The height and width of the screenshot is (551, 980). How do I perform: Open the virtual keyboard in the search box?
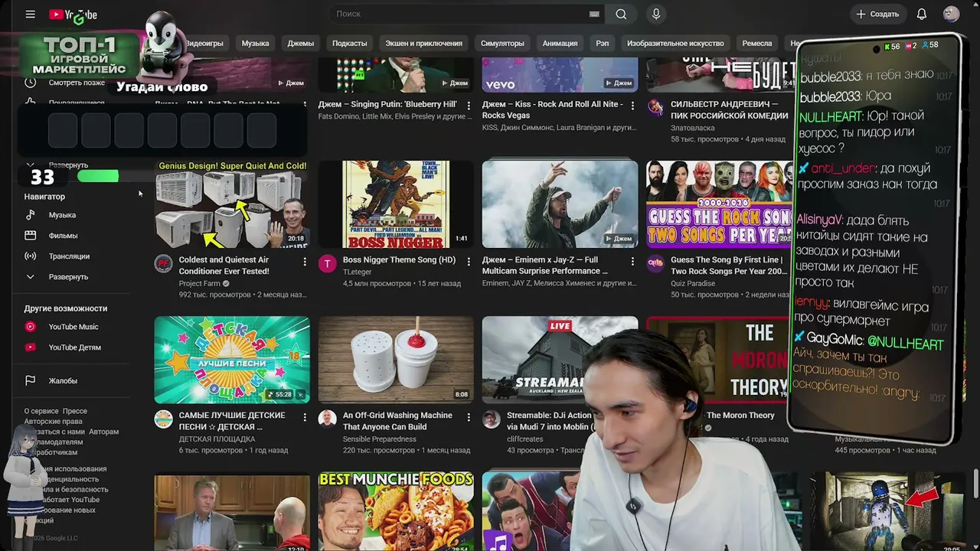pos(594,14)
